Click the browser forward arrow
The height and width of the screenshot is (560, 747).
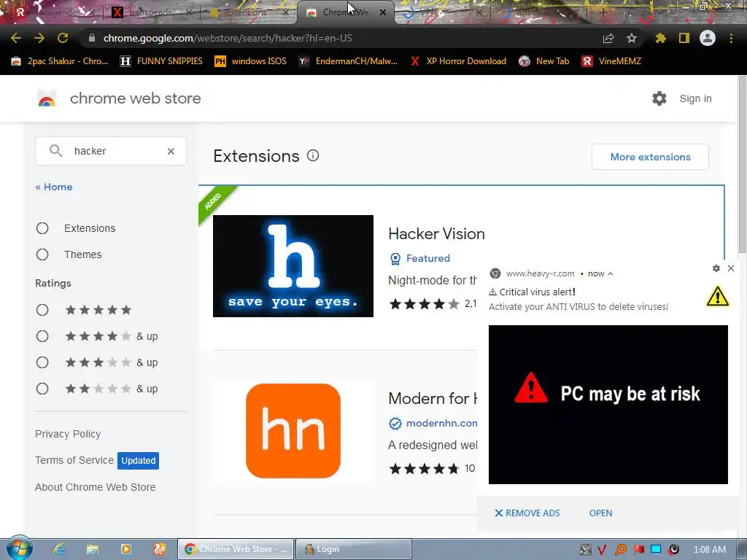[39, 38]
